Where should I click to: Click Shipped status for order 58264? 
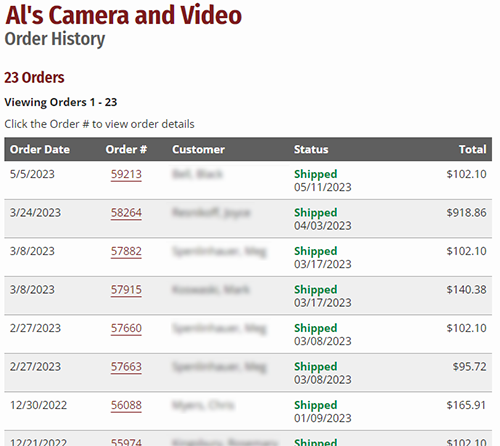[x=315, y=213]
